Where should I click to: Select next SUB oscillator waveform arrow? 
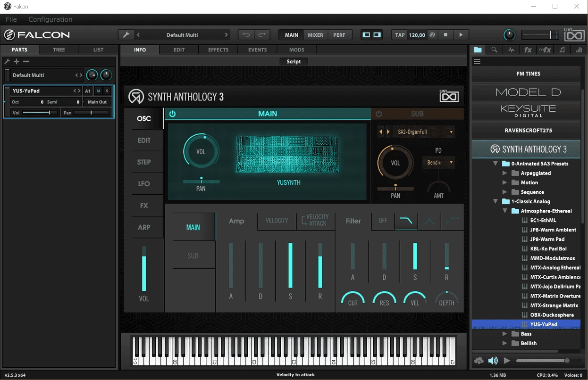tap(388, 132)
